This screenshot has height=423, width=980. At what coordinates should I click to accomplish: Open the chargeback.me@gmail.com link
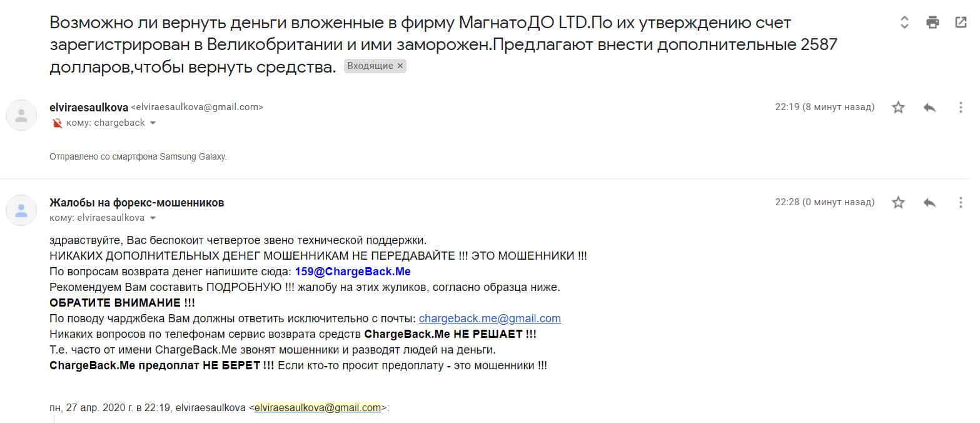pos(490,319)
